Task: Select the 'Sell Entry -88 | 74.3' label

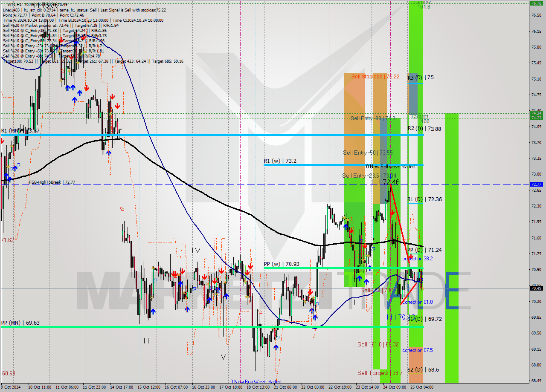Action: (x=373, y=118)
